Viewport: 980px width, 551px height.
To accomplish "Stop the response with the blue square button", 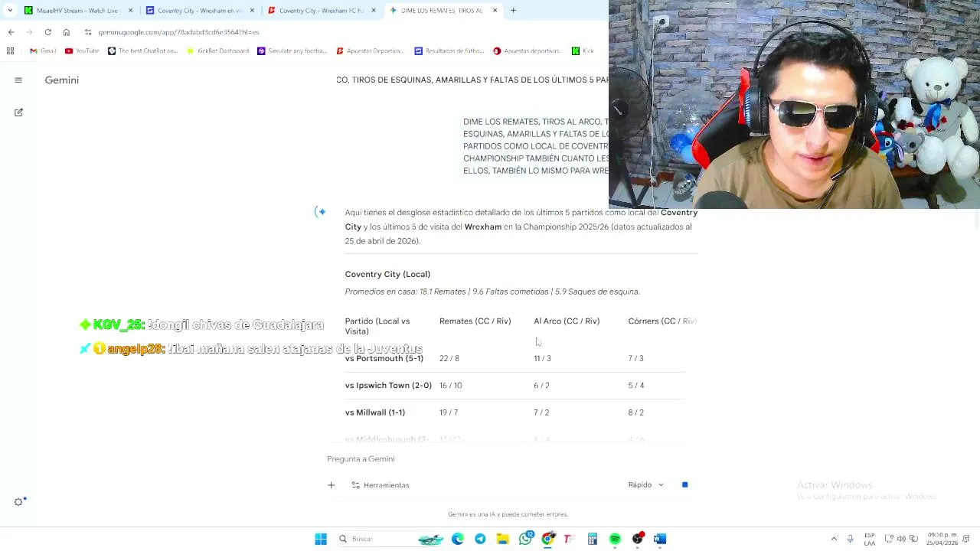I will [x=684, y=484].
